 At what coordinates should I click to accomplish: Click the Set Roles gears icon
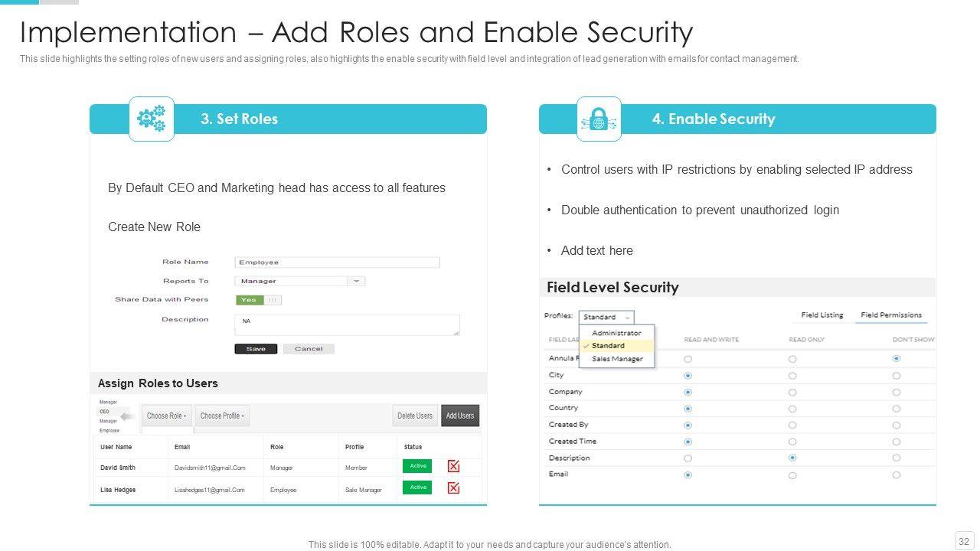151,119
